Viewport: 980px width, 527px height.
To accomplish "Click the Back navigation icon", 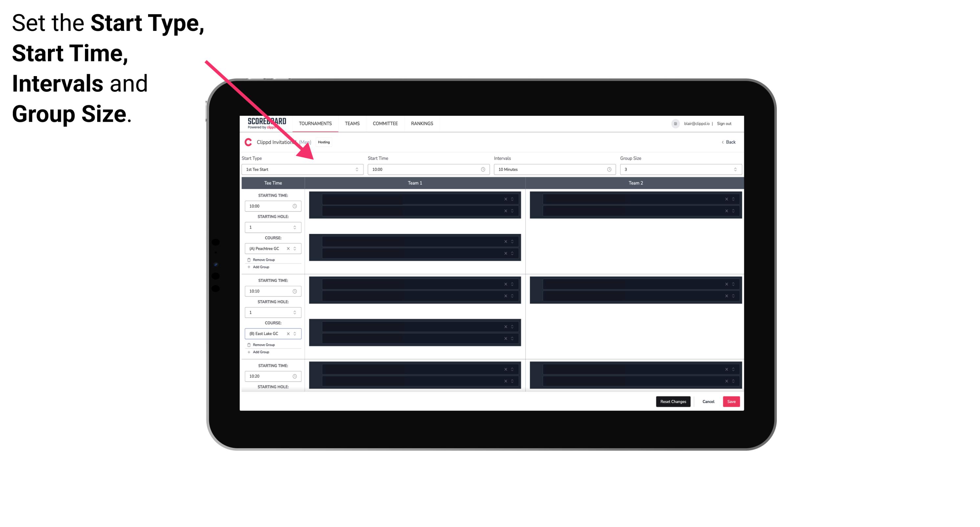I will [x=722, y=142].
